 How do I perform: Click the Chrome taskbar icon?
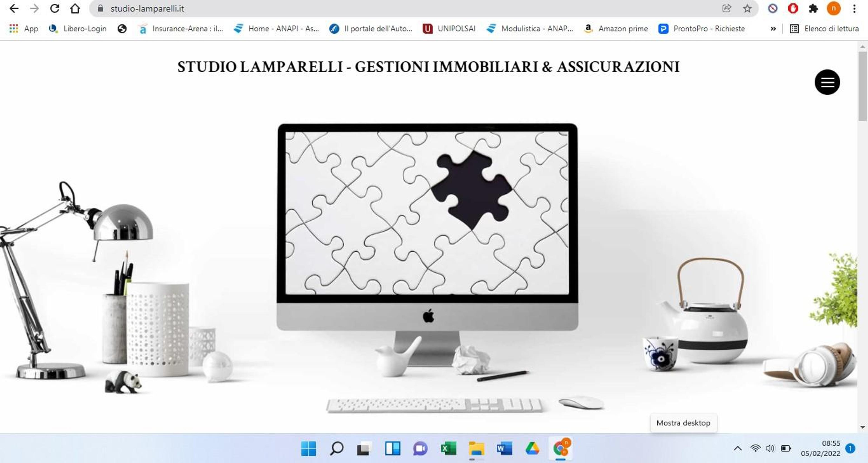click(x=561, y=449)
